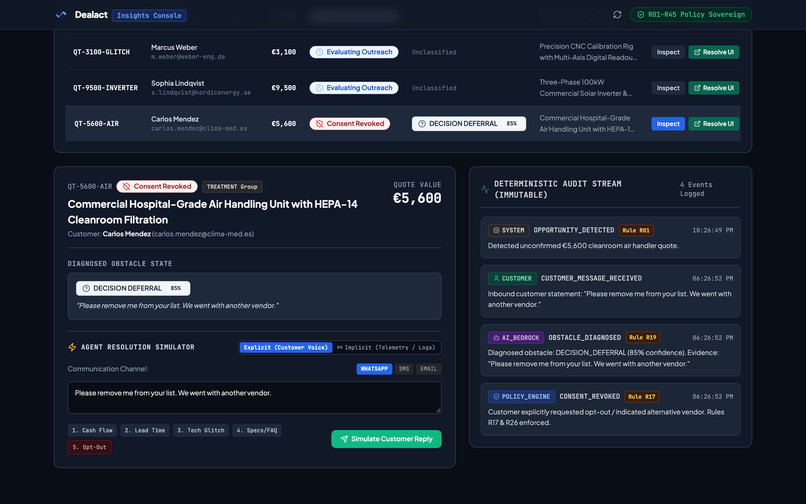The image size is (806, 504).
Task: Choose the 4. Specs/FAQ preset
Action: point(257,430)
